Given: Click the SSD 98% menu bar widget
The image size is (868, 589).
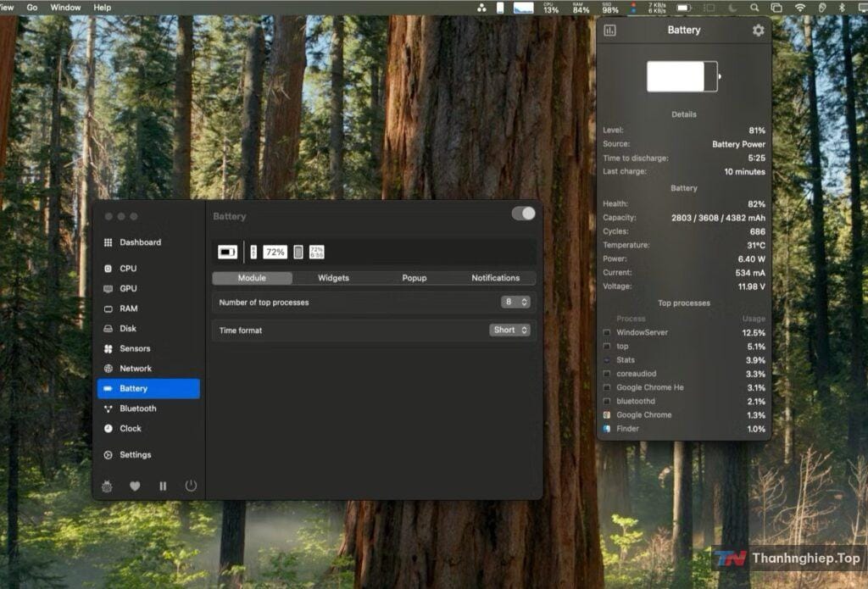Looking at the screenshot, I should point(610,8).
